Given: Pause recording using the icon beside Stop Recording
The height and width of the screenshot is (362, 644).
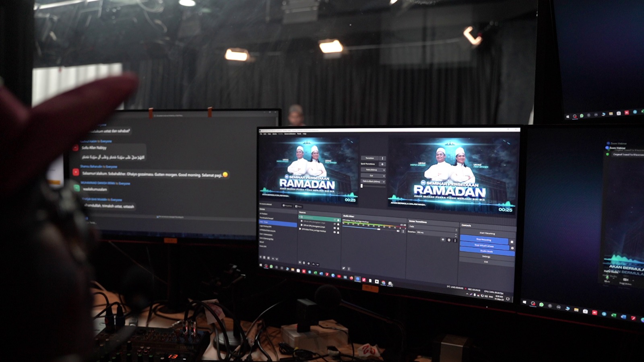Looking at the screenshot, I should 512,242.
